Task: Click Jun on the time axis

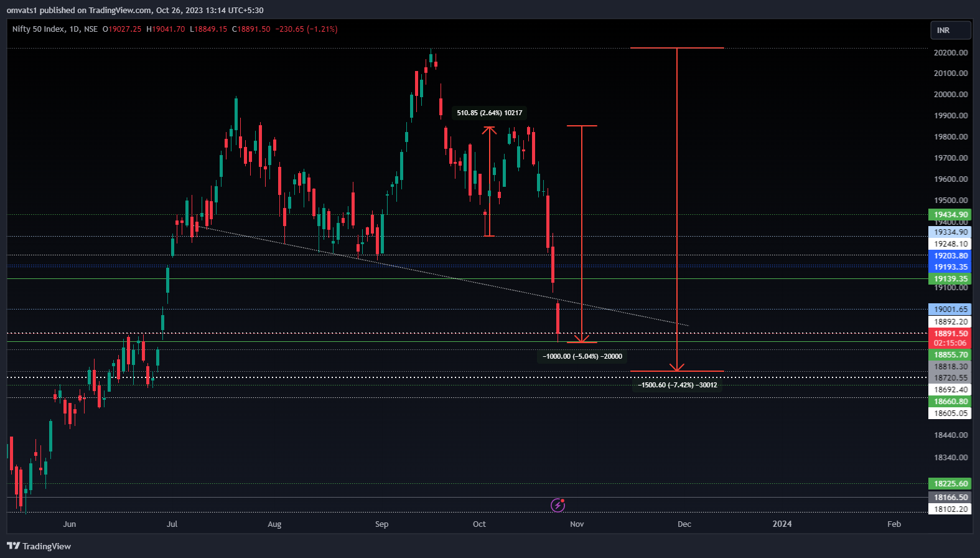Action: tap(70, 524)
